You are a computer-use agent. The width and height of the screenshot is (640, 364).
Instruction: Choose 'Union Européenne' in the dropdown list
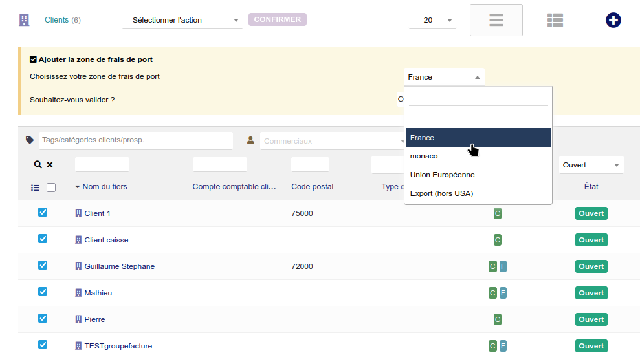(x=442, y=175)
